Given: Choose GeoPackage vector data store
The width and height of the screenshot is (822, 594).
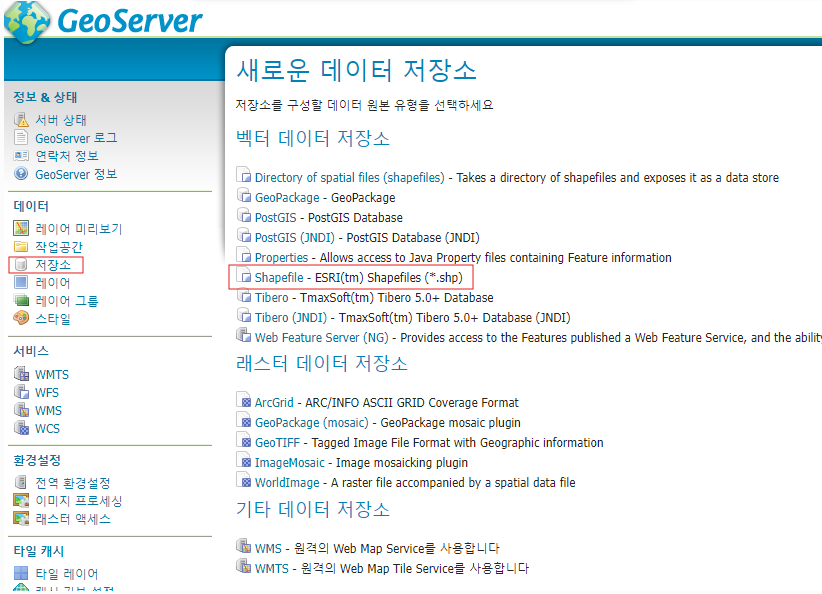Looking at the screenshot, I should point(287,198).
